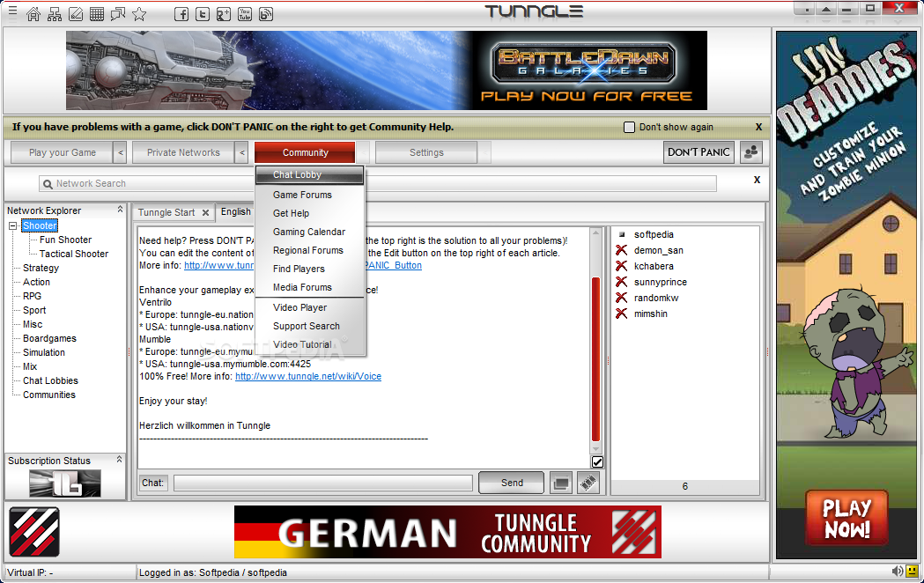Open the Community arrow dropdown

point(364,152)
